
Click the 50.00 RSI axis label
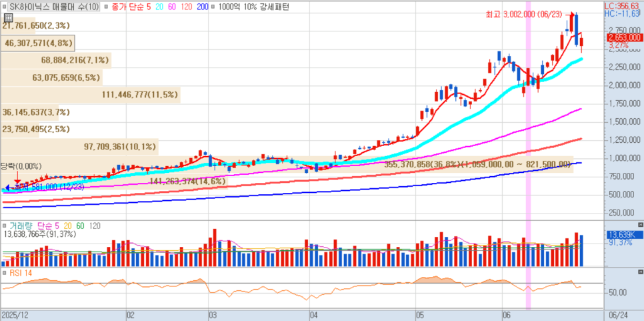click(617, 292)
